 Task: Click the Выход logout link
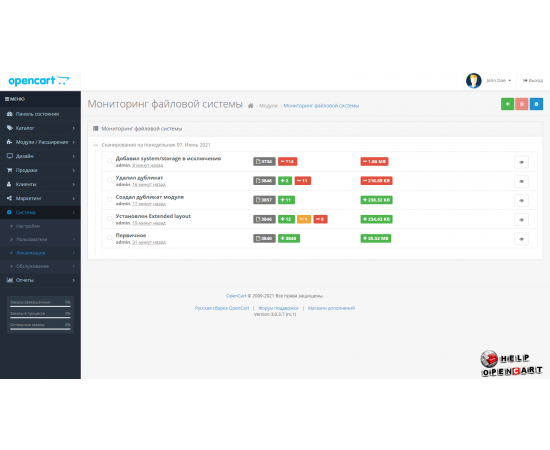point(533,81)
